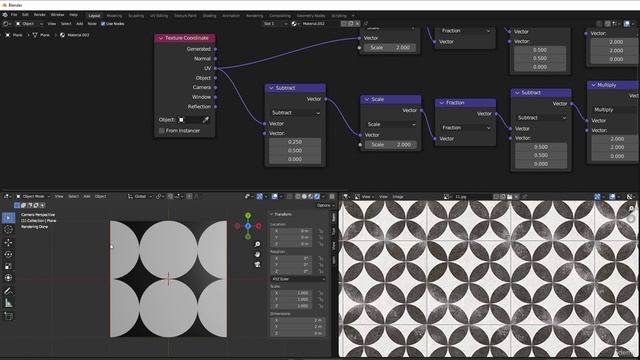
Task: Click the UV output socket of Texture Coordinate
Action: [x=216, y=68]
